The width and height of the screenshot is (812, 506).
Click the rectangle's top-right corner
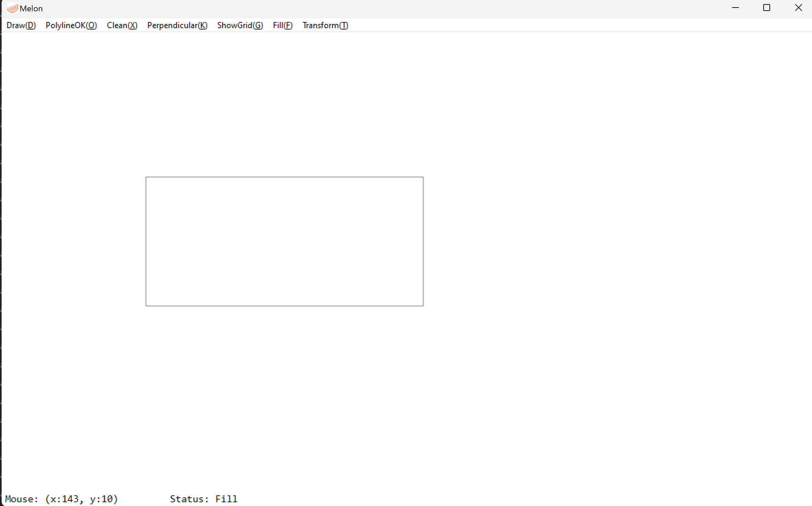(423, 177)
